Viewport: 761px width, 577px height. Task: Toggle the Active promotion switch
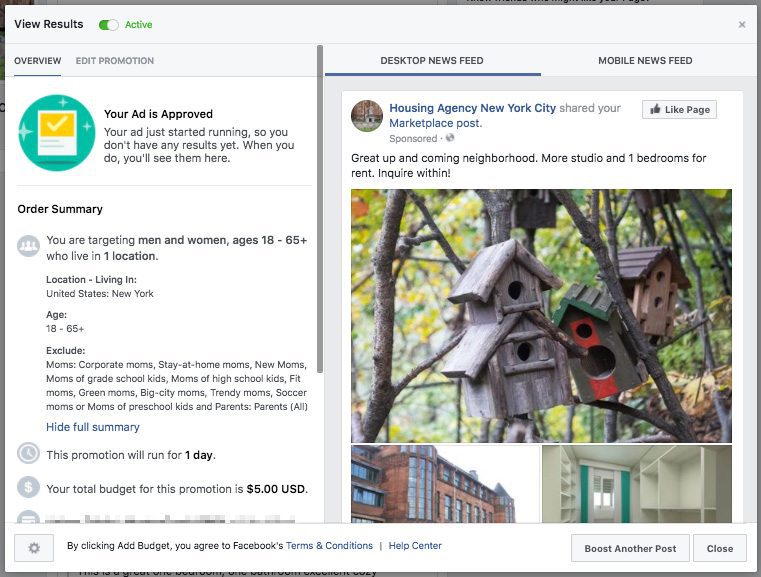(108, 25)
